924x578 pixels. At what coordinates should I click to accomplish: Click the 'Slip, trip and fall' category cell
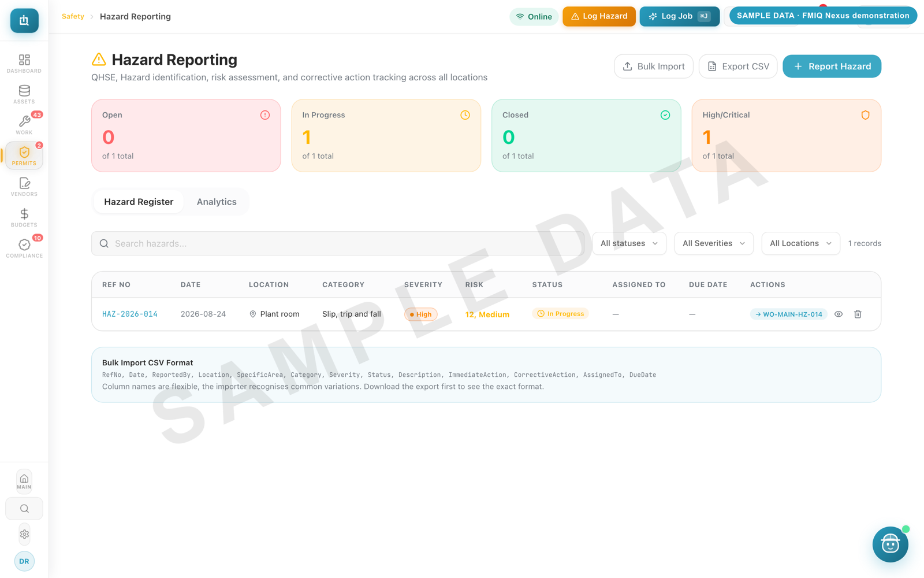click(x=352, y=314)
